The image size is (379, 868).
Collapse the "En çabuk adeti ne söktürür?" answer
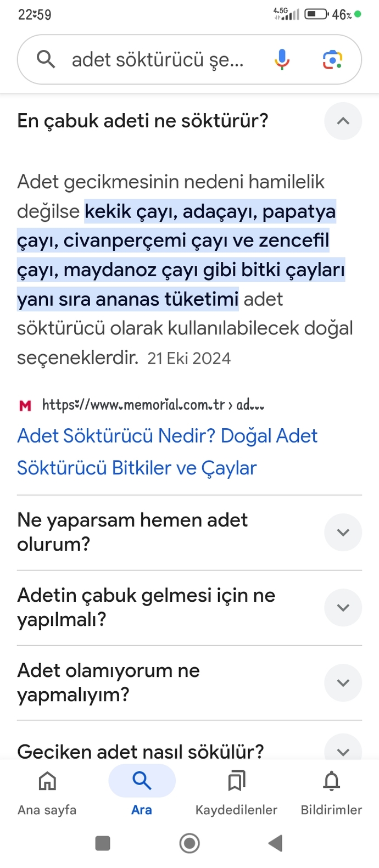343,121
